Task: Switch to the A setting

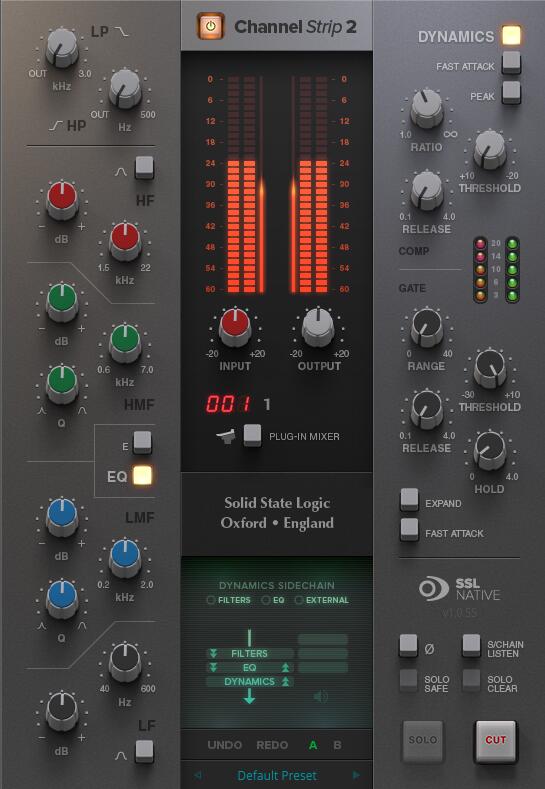Action: coord(313,745)
